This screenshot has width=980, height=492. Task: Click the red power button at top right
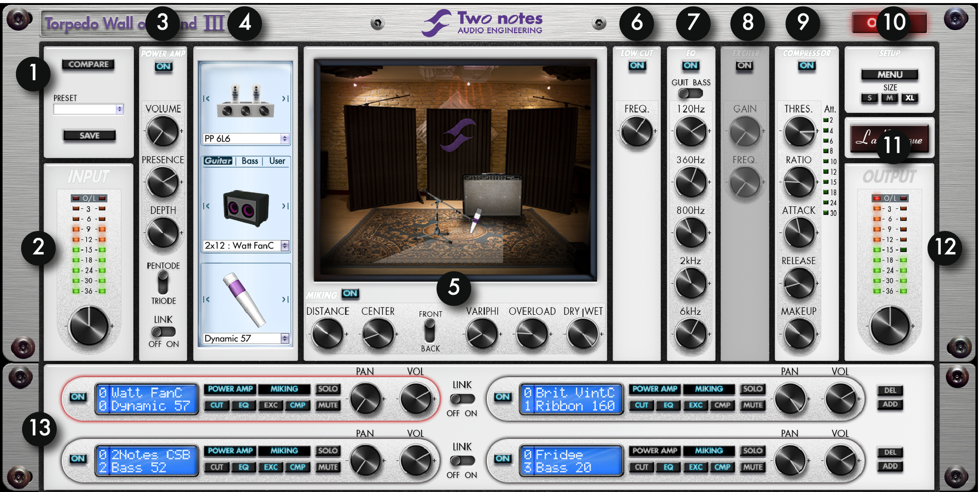[x=889, y=23]
